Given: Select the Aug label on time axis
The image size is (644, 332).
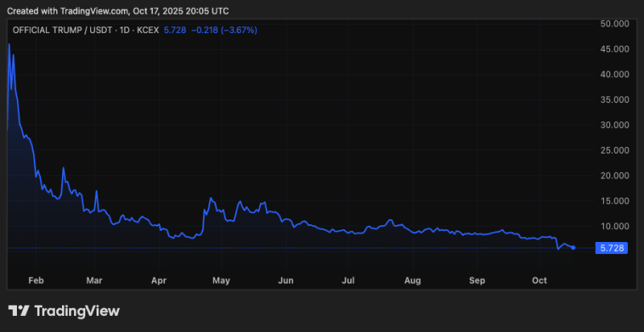Looking at the screenshot, I should tap(412, 281).
